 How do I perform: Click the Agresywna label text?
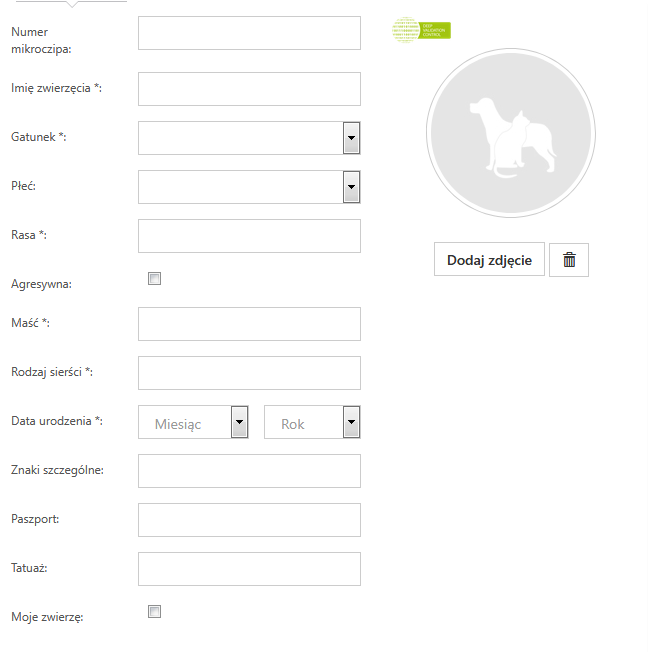tap(41, 284)
